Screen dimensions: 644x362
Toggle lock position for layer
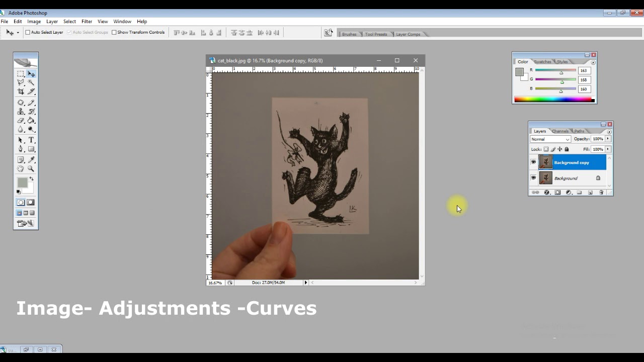[560, 149]
